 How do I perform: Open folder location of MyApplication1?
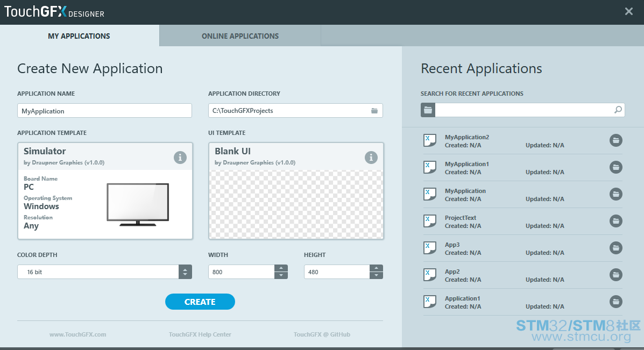[615, 167]
